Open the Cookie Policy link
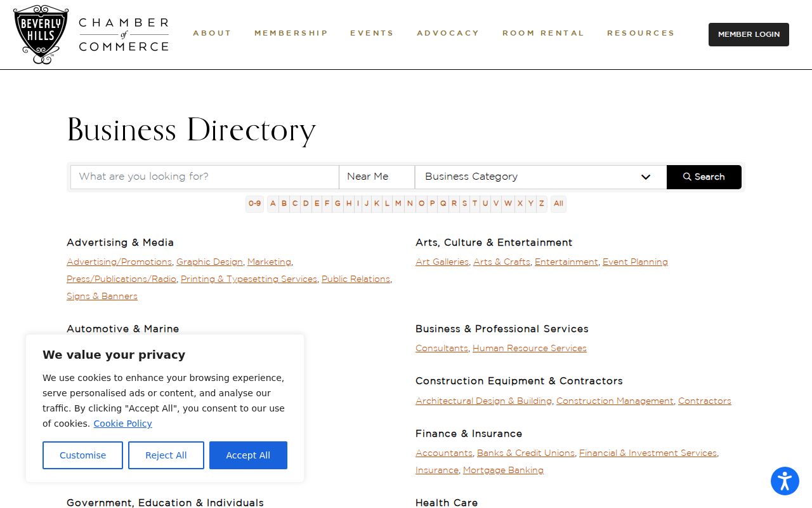This screenshot has height=508, width=812. [x=122, y=424]
